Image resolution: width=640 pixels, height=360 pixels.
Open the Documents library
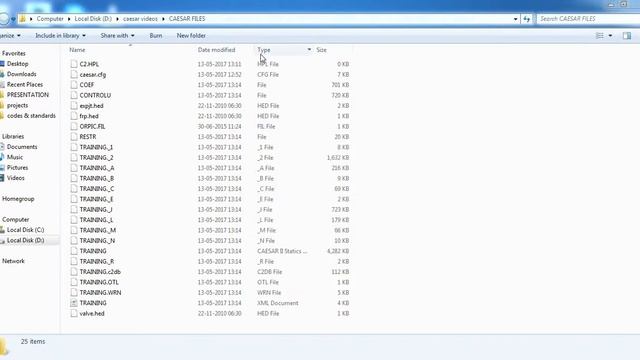pos(22,147)
